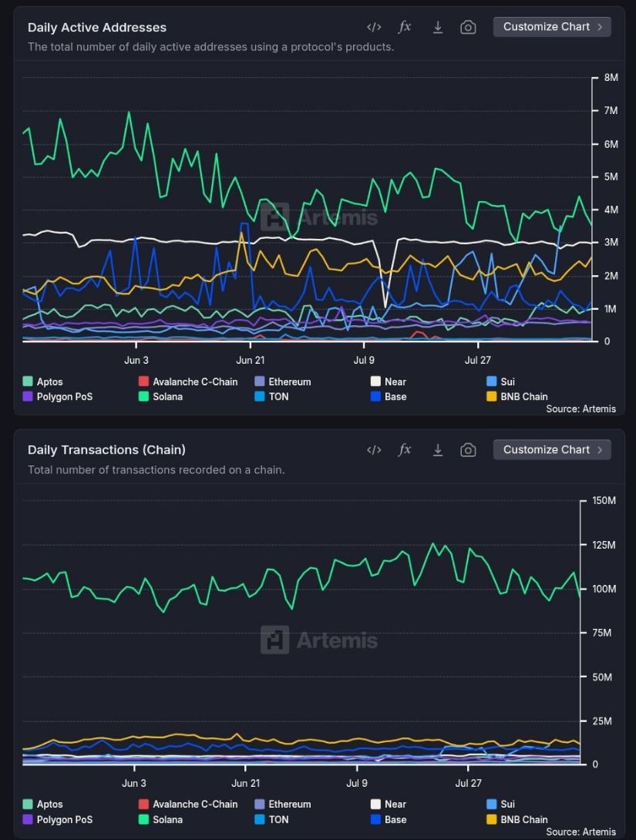Screen dimensions: 636x840
Task: Click Jul 9 axis label on Active Addresses chart
Action: coord(364,360)
